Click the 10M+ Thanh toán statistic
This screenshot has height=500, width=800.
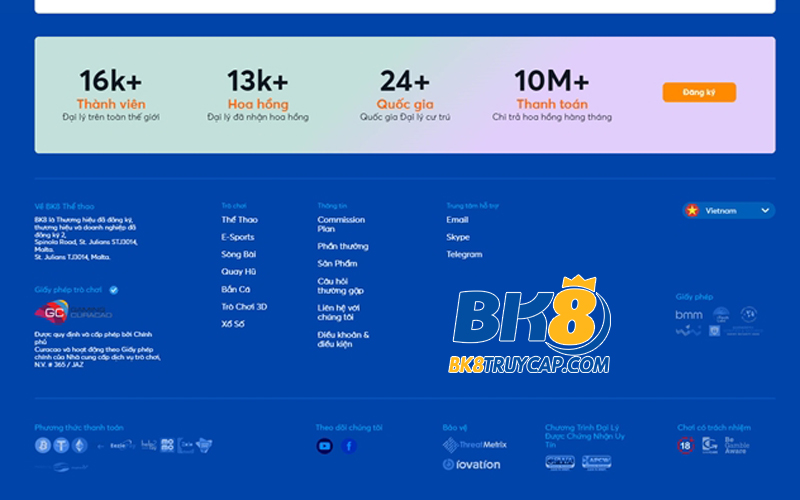click(552, 95)
